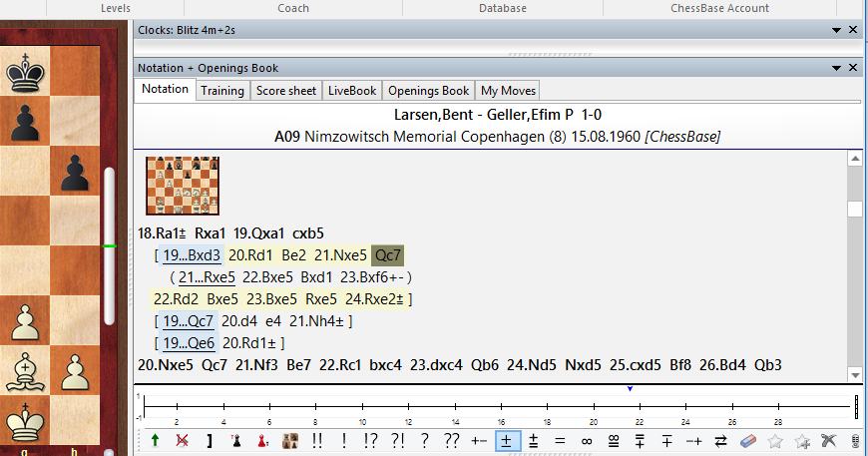Viewport: 868px width, 456px height.
Task: Click the delete variation red X icon
Action: click(x=182, y=441)
